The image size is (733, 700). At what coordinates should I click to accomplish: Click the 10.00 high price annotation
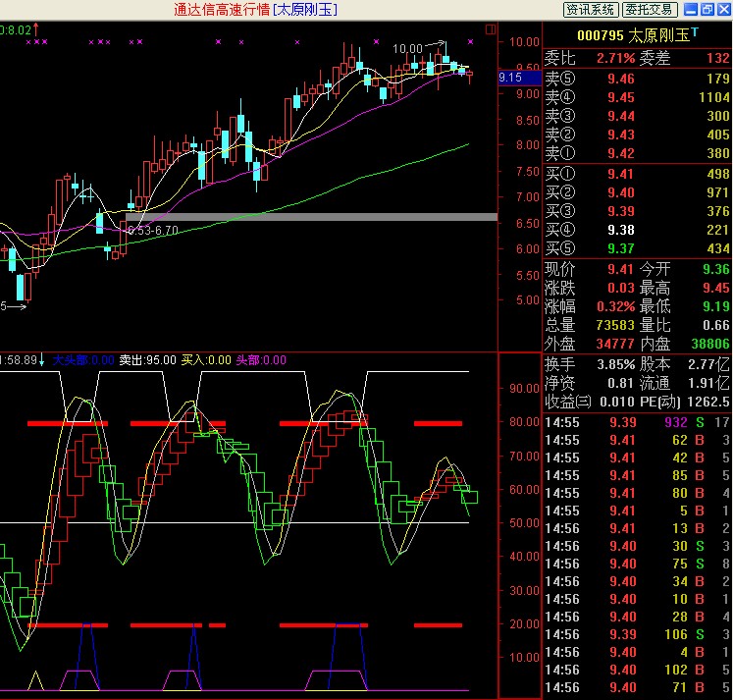coord(407,49)
